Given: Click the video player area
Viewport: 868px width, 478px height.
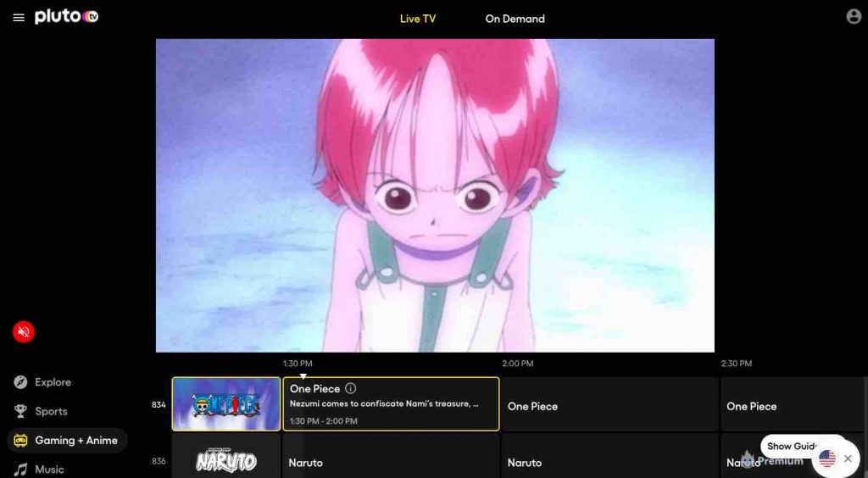Looking at the screenshot, I should point(435,195).
